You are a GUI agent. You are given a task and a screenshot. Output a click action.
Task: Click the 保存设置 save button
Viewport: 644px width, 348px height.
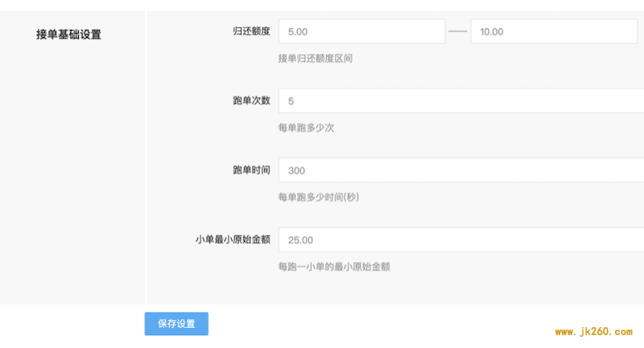pos(176,324)
